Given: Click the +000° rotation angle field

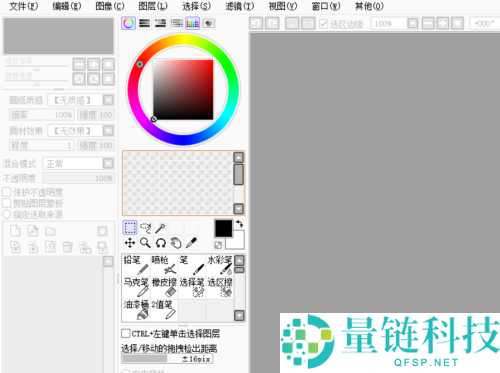Looking at the screenshot, I should 485,24.
